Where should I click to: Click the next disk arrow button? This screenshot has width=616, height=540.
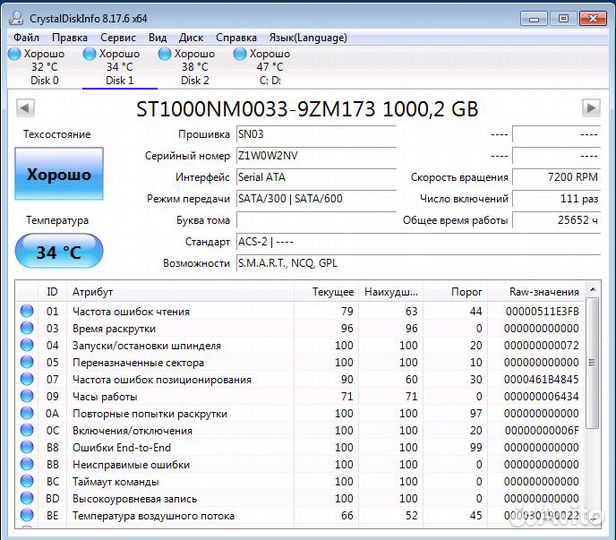591,108
